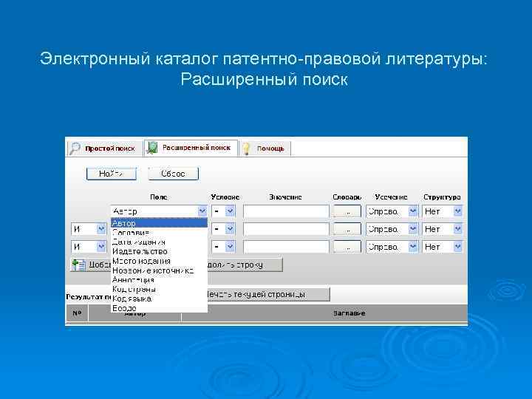Choose Дата издания from the field list

coord(159,242)
